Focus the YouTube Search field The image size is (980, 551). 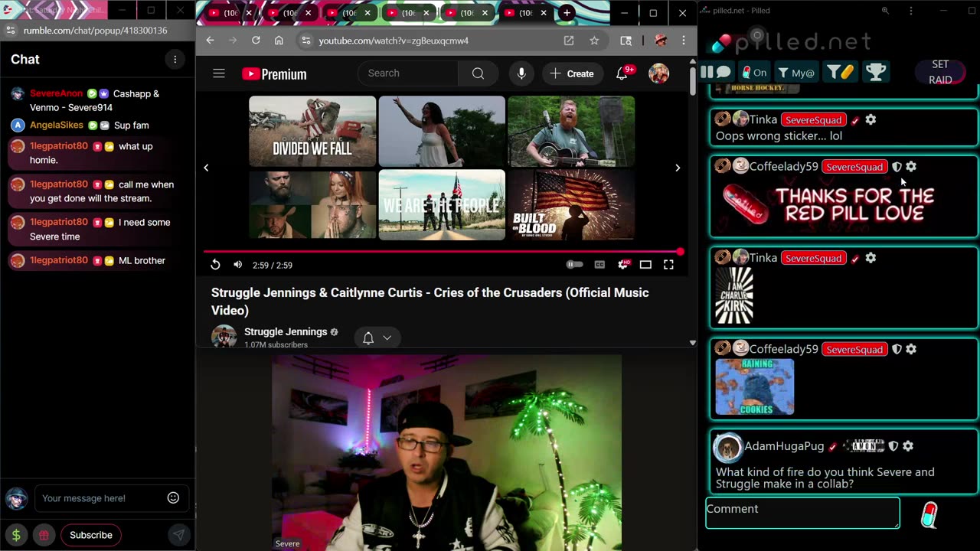click(x=408, y=73)
